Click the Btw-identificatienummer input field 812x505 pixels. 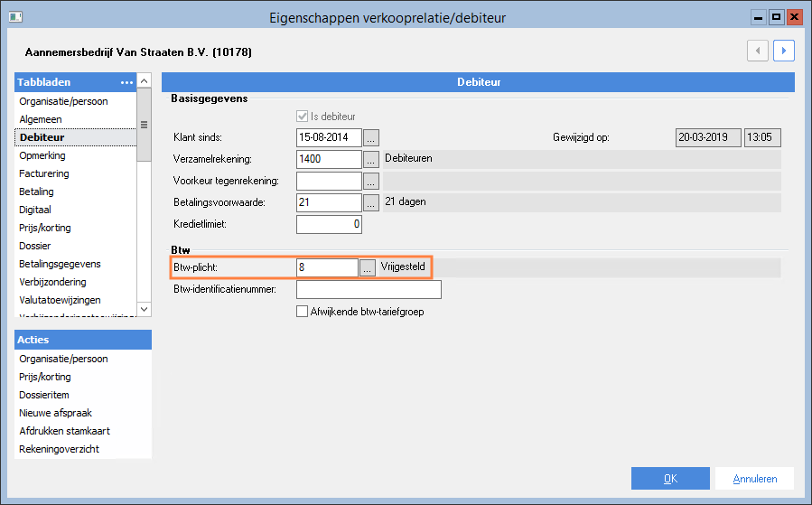coord(369,289)
